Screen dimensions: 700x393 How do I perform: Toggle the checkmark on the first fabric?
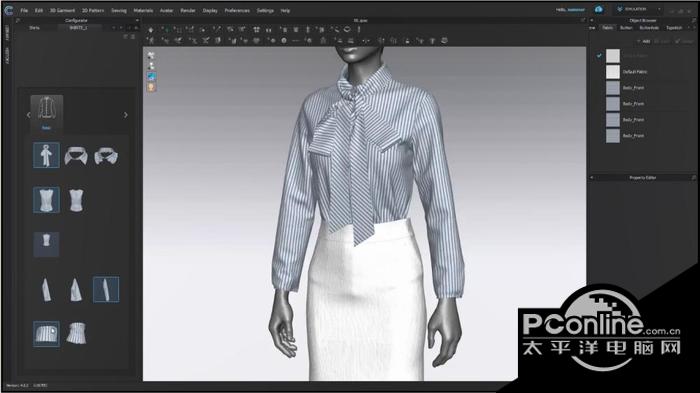tap(599, 56)
